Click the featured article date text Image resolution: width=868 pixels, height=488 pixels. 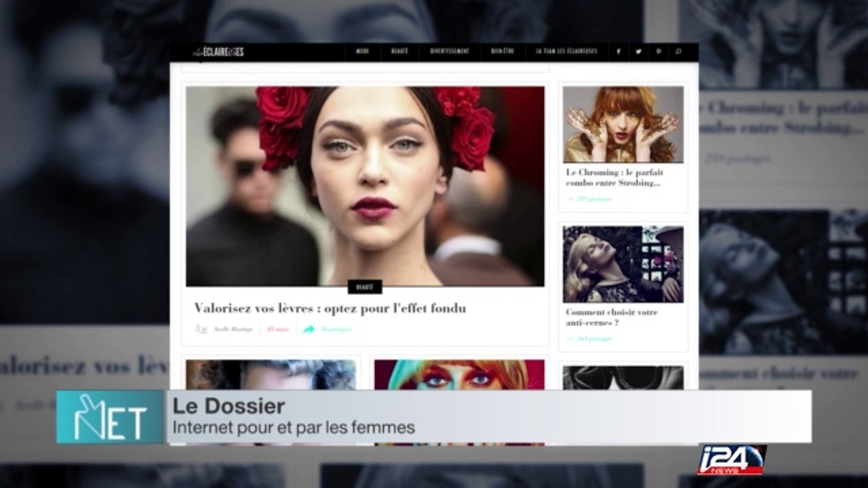point(277,329)
